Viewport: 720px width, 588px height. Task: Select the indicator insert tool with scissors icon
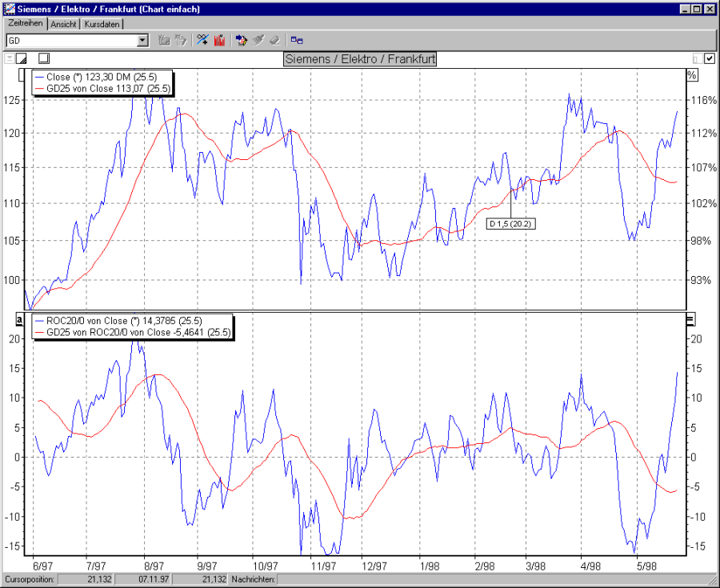point(203,39)
